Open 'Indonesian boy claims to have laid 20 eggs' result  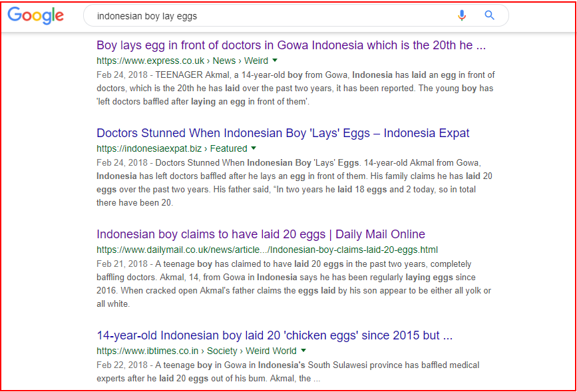click(261, 234)
